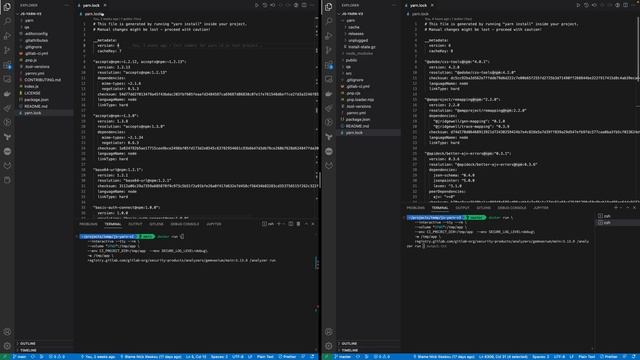The image size is (640, 360).
Task: Click UTF-8 encoding in left status bar
Action: click(238, 357)
